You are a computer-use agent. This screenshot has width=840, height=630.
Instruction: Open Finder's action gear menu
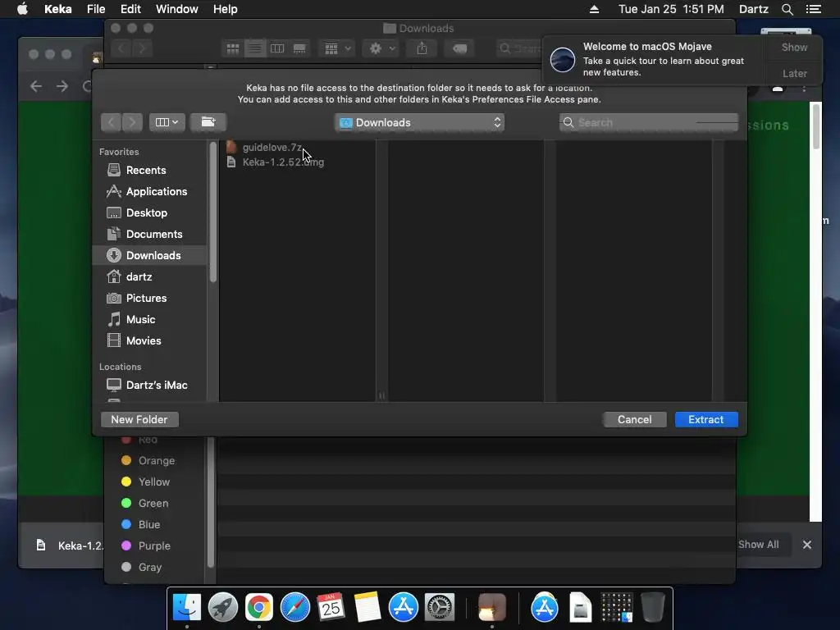tap(381, 48)
